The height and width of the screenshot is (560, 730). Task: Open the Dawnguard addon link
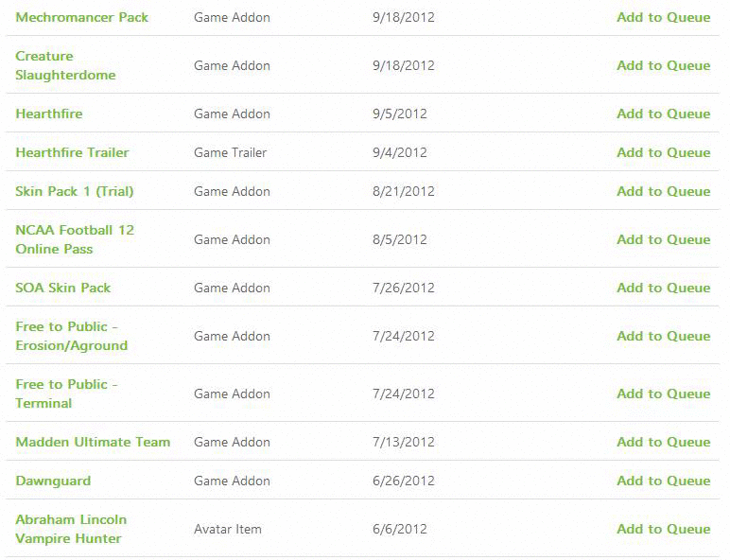coord(53,481)
